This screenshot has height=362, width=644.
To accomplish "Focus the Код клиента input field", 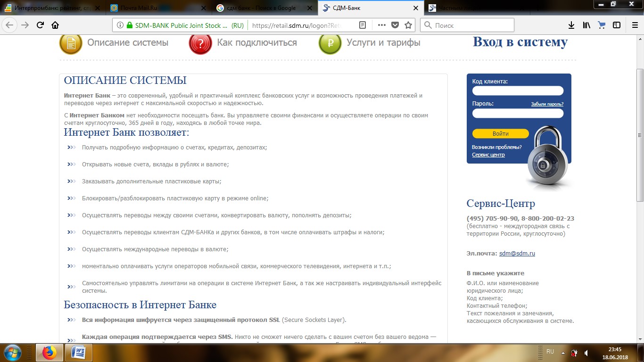I will (518, 91).
